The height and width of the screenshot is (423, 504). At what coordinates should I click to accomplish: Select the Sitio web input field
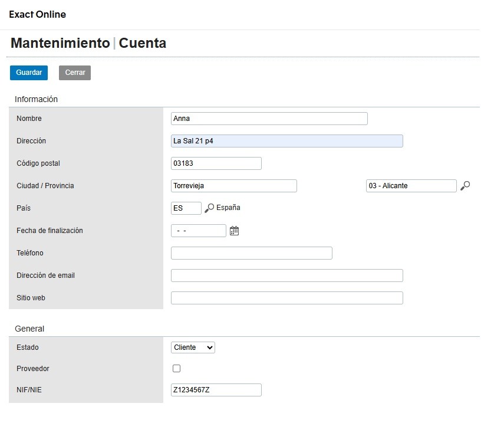286,298
